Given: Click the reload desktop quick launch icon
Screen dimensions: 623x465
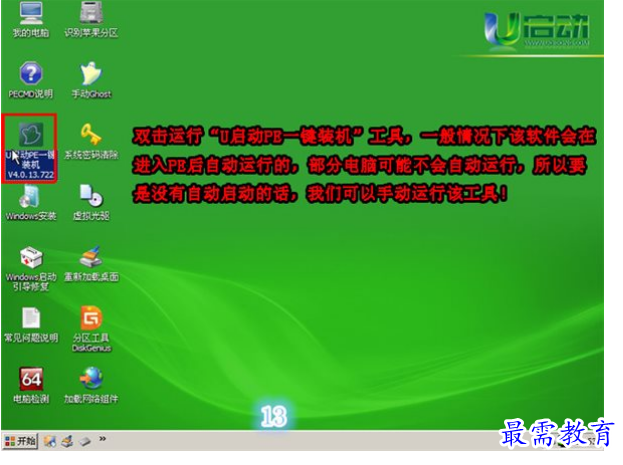Looking at the screenshot, I should 67,440.
